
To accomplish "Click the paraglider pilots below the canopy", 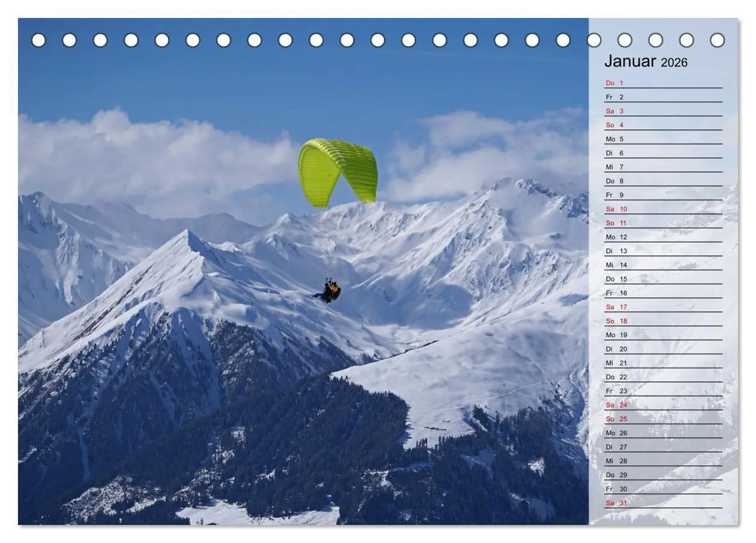I will (x=329, y=291).
